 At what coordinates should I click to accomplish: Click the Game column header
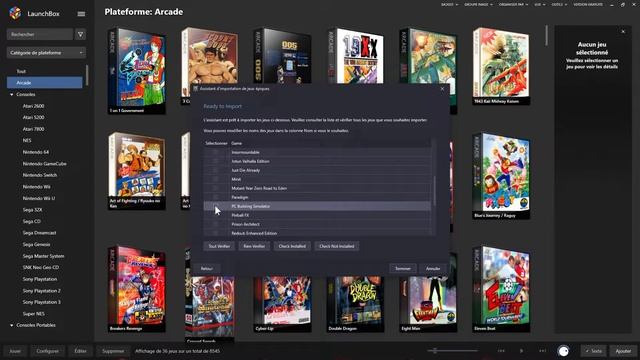pyautogui.click(x=237, y=143)
